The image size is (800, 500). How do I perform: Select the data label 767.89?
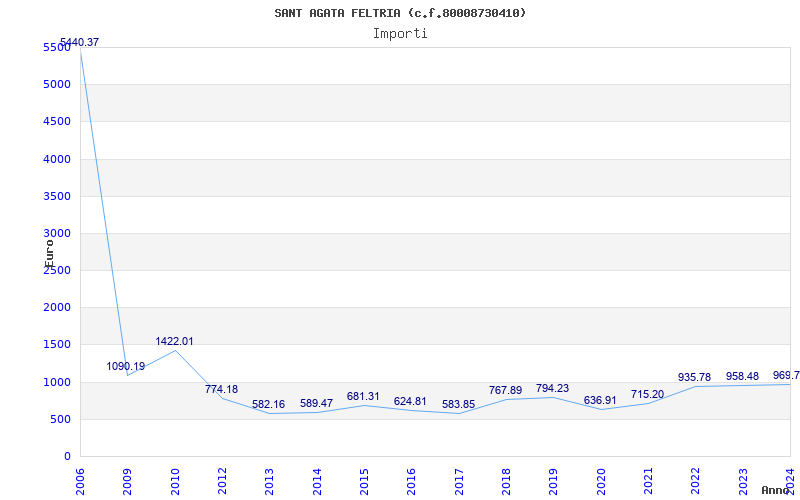point(505,390)
